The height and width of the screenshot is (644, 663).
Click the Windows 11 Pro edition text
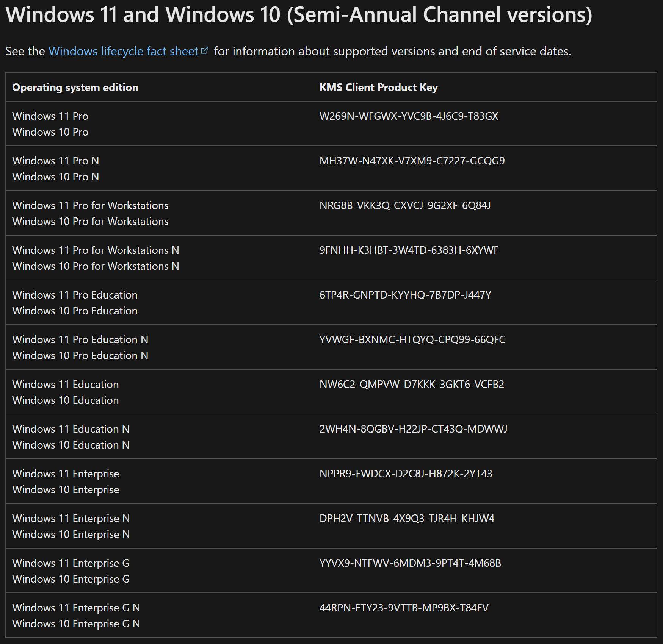click(50, 116)
